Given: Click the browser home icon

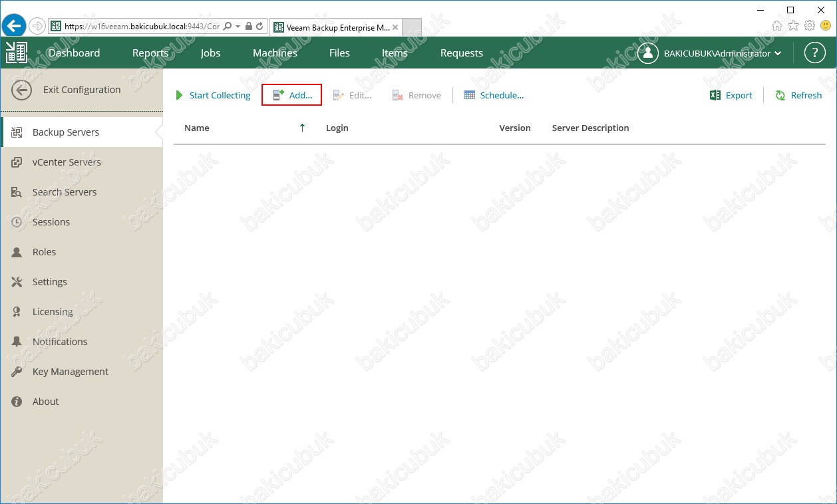Looking at the screenshot, I should coord(777,26).
